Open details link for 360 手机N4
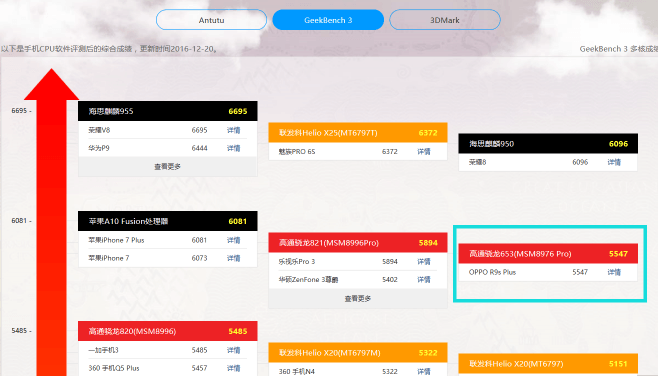Viewport: 658px width, 376px height. click(x=424, y=371)
